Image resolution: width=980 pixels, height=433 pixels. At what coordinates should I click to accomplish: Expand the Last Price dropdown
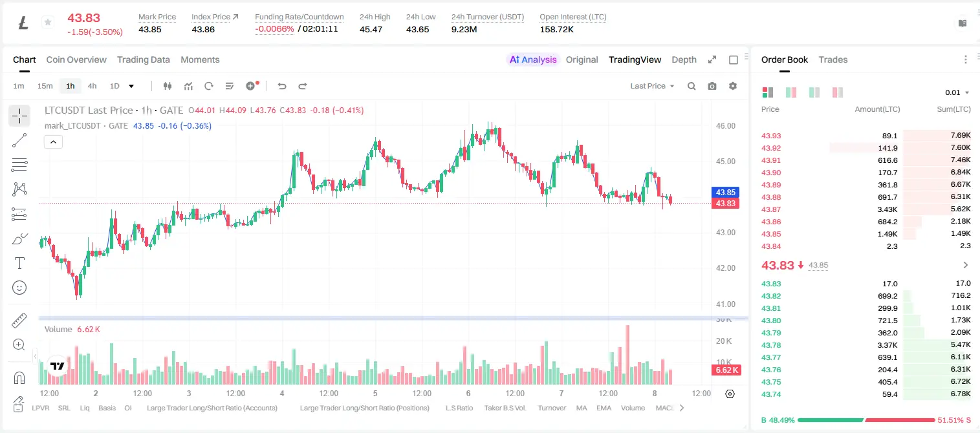[x=652, y=86]
